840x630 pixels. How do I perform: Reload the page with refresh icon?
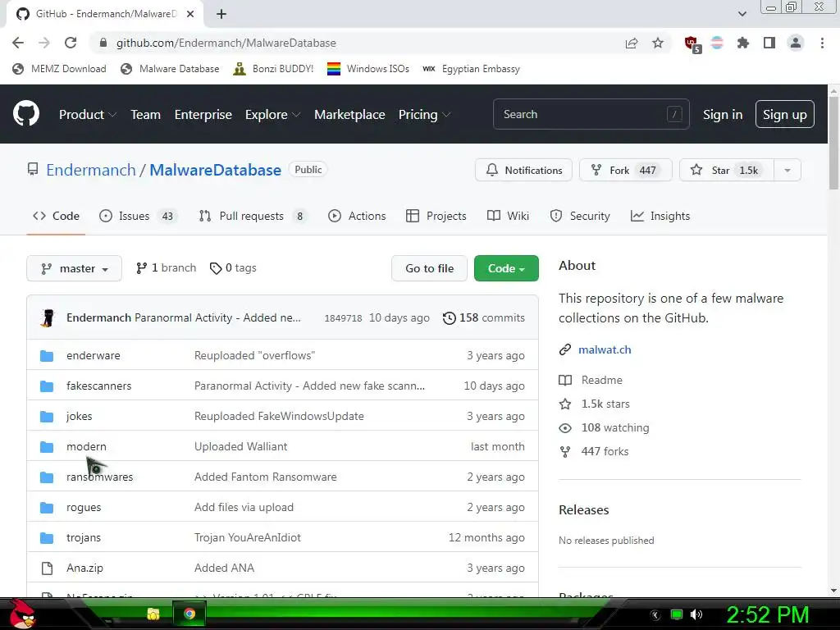pos(71,43)
